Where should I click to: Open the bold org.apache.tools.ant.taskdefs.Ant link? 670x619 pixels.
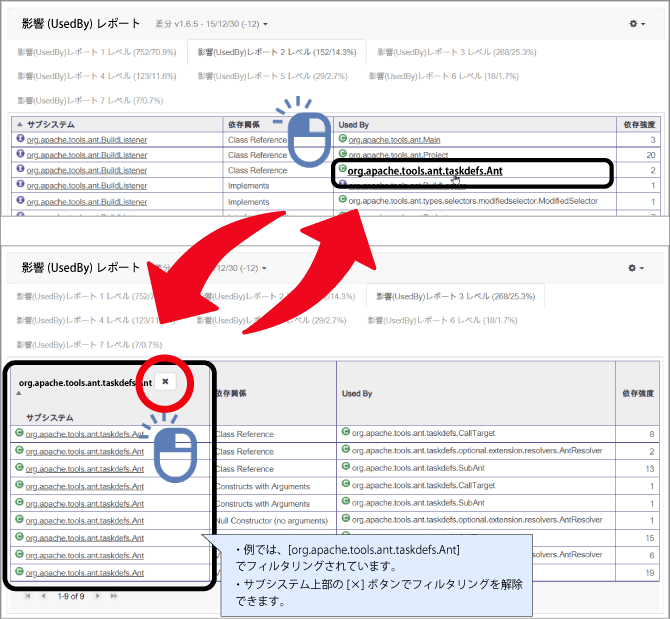[x=425, y=171]
